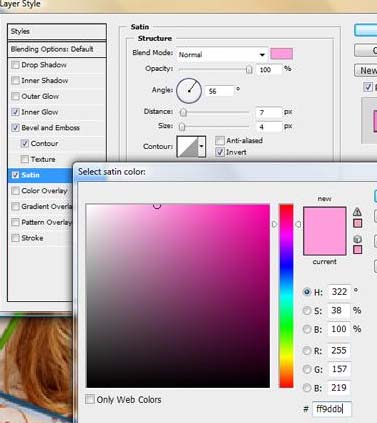Open the Styles list entry

57,32
